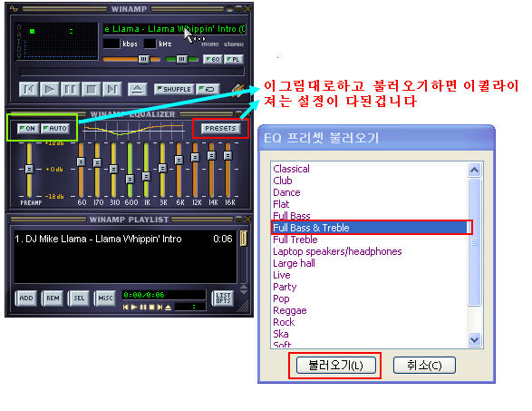Click the playlist mini next track icon
The image size is (532, 411).
click(x=160, y=308)
